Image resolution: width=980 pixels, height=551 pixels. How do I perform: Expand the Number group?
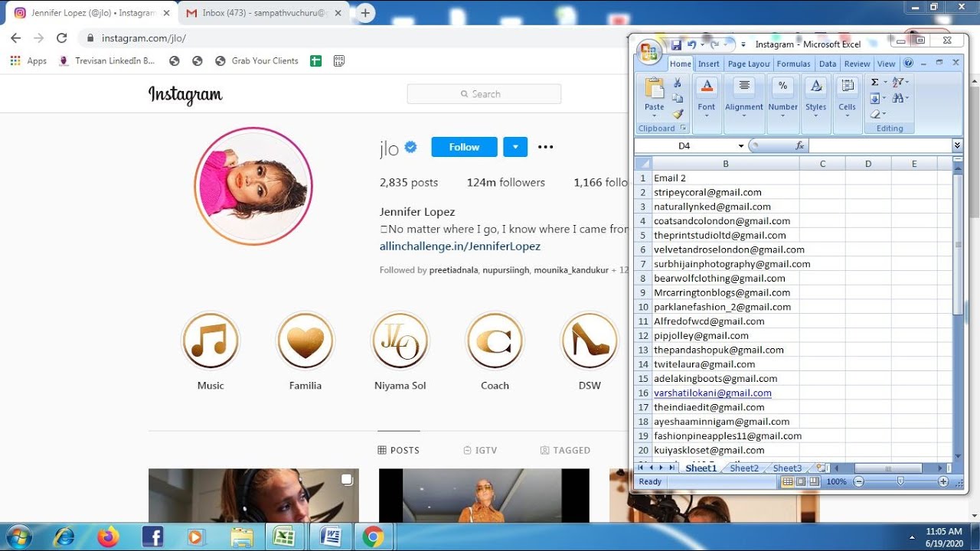pyautogui.click(x=782, y=104)
